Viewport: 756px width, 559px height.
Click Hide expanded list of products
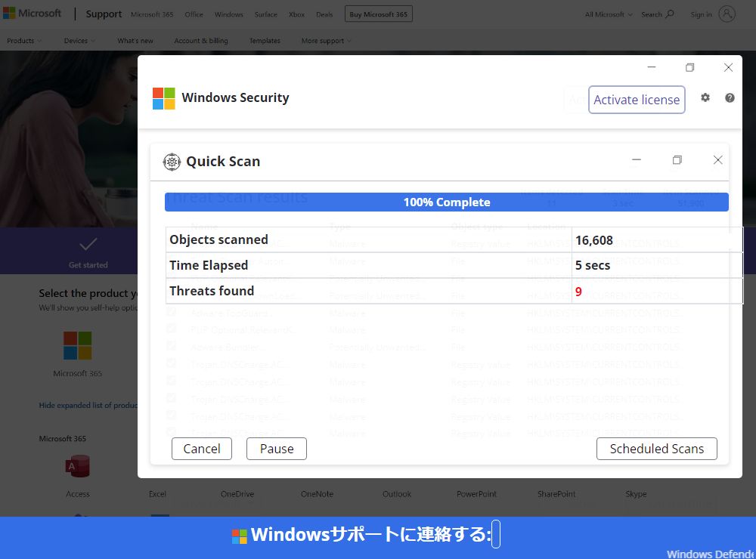[88, 405]
